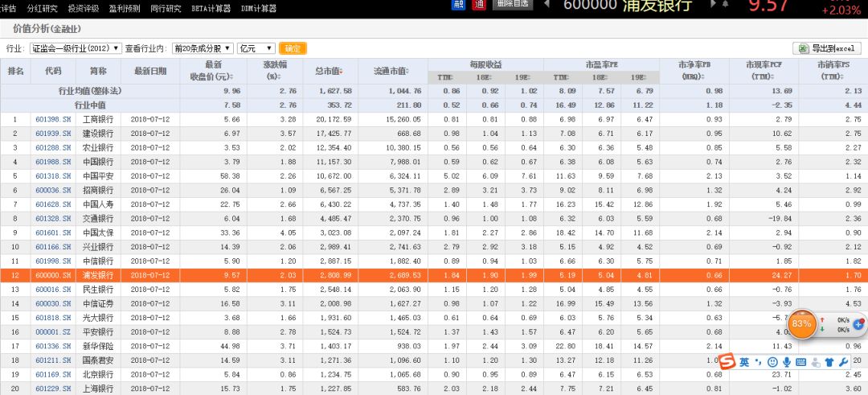Click the blue 融 badge icon
The image size is (868, 395).
(x=459, y=5)
